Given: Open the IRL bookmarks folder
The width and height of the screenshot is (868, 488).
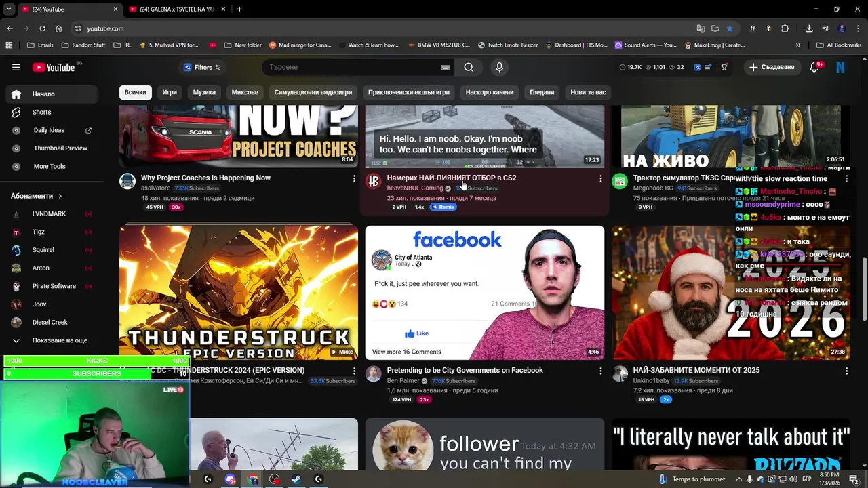Looking at the screenshot, I should coord(123,45).
